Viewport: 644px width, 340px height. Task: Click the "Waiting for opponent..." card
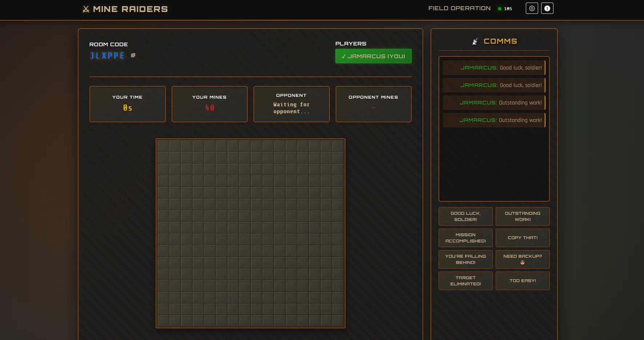(292, 104)
